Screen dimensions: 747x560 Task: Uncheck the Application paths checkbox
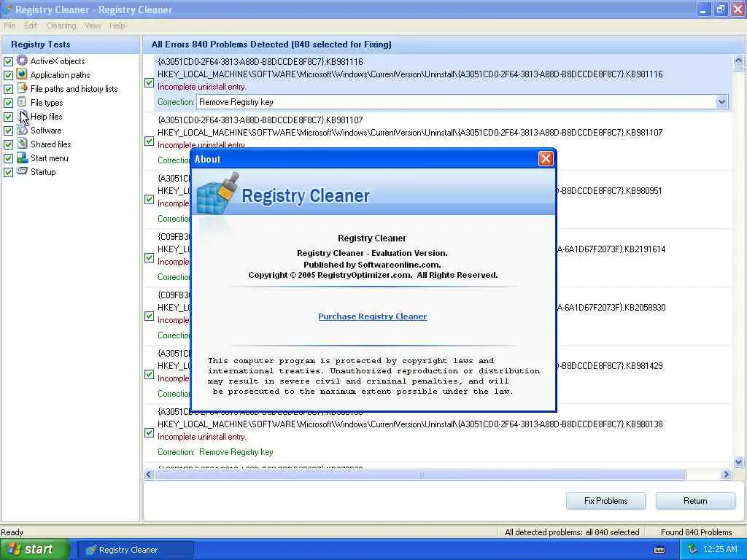9,75
